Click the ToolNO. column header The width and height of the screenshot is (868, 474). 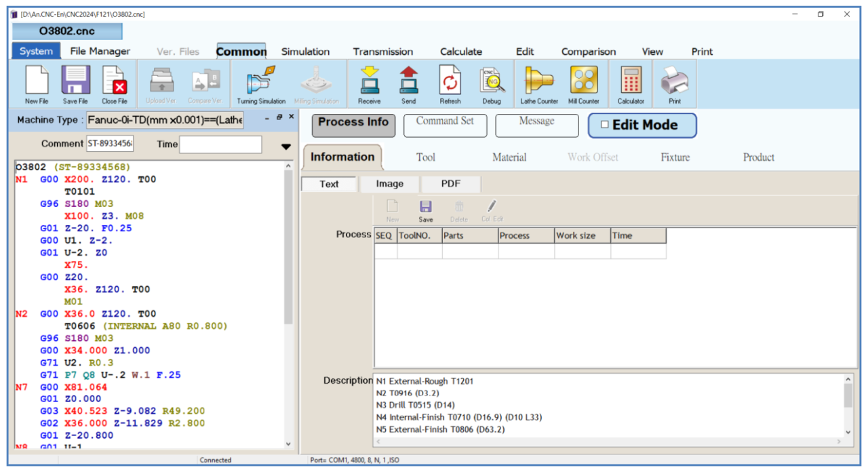pos(420,236)
